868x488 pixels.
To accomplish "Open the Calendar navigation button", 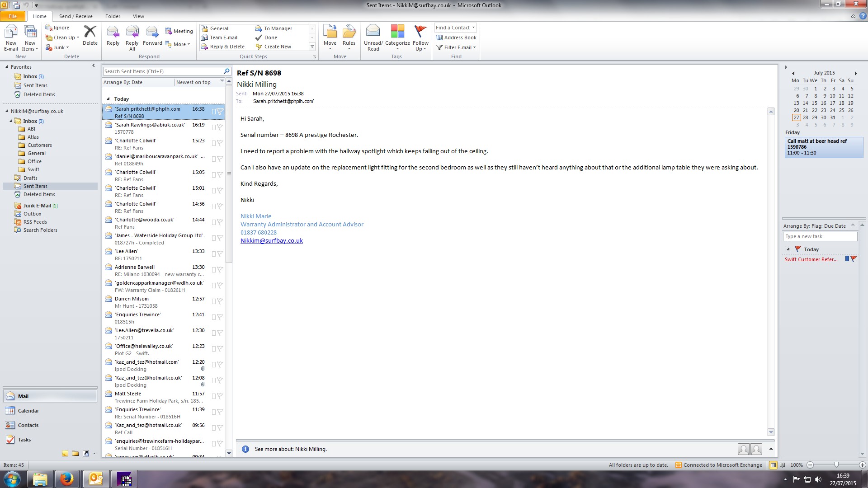I will tap(28, 411).
